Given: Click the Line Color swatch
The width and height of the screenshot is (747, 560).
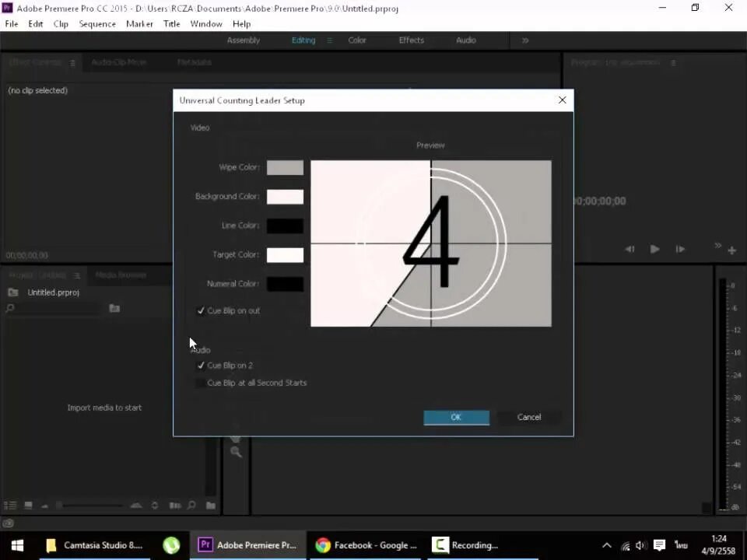Looking at the screenshot, I should (285, 226).
